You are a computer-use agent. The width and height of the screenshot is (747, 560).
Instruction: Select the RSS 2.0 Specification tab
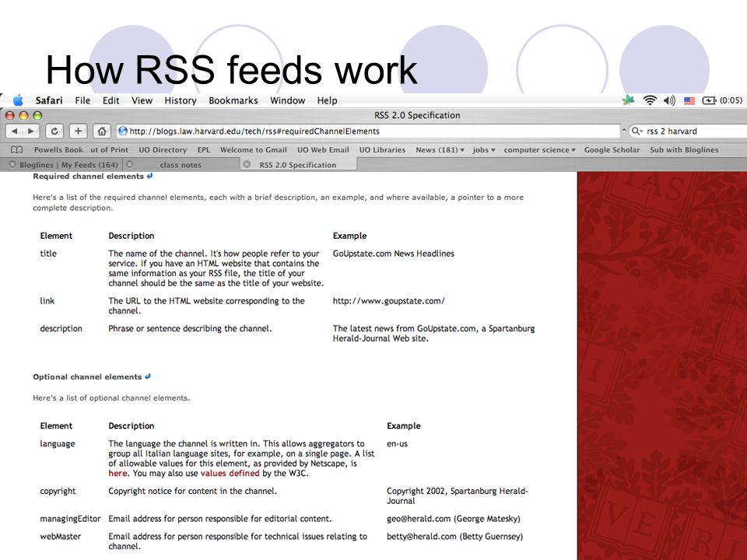point(298,165)
